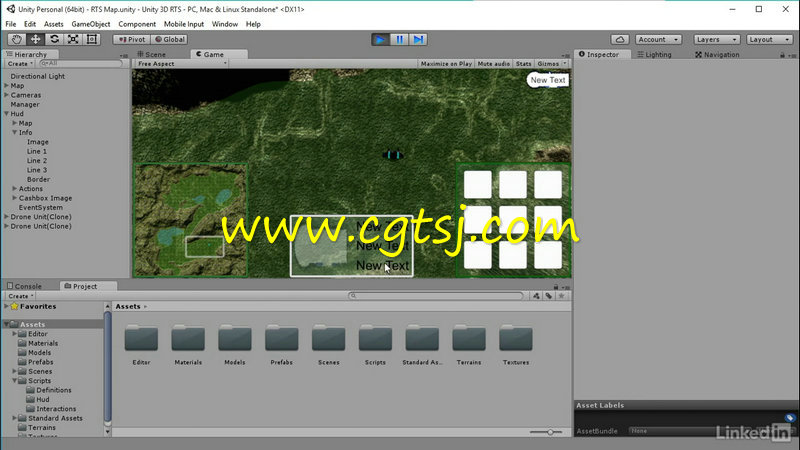Step forward one frame
This screenshot has height=450, width=800.
pyautogui.click(x=418, y=39)
